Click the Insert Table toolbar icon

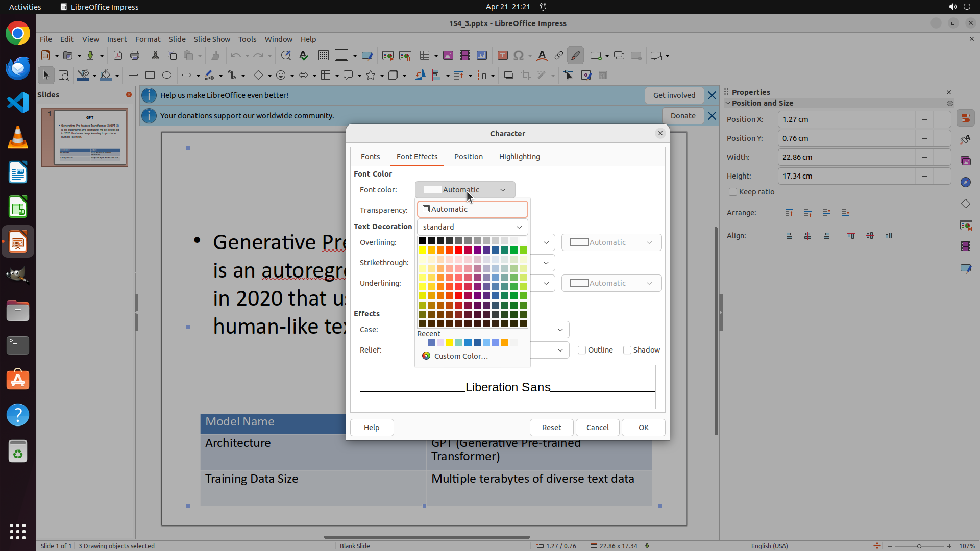[x=424, y=56]
